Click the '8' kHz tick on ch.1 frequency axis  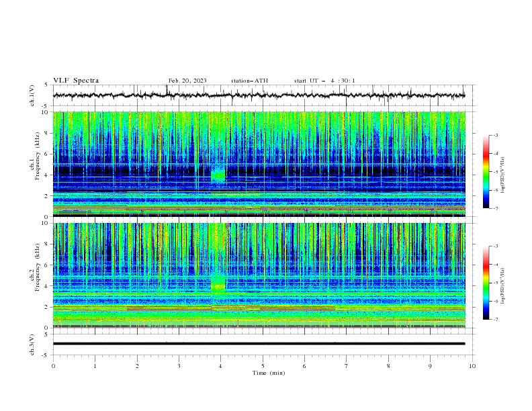coord(46,133)
